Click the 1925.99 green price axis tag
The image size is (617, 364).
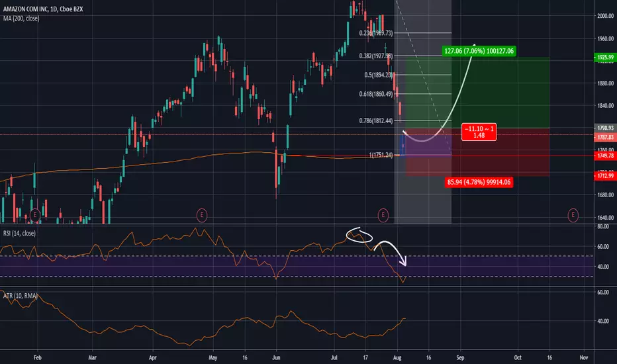605,58
